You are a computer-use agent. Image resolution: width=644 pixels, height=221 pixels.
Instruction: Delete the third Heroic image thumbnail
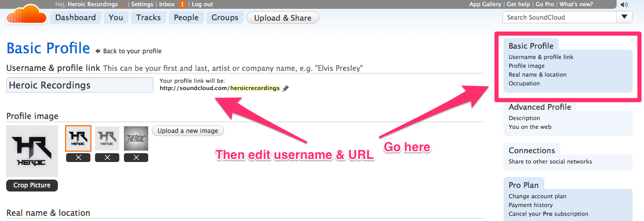point(136,158)
